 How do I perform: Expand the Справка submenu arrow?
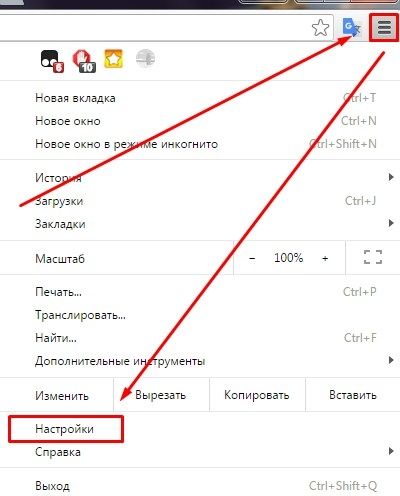tap(391, 452)
